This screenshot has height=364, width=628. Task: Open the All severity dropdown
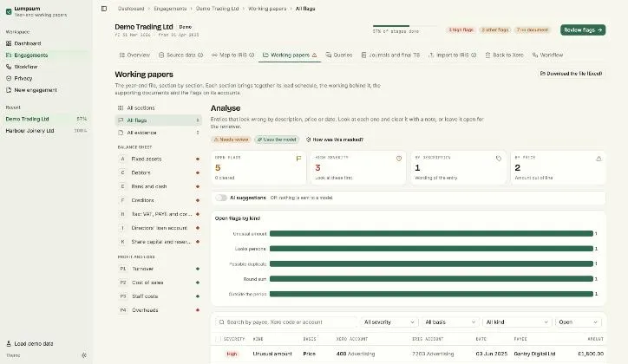[389, 322]
